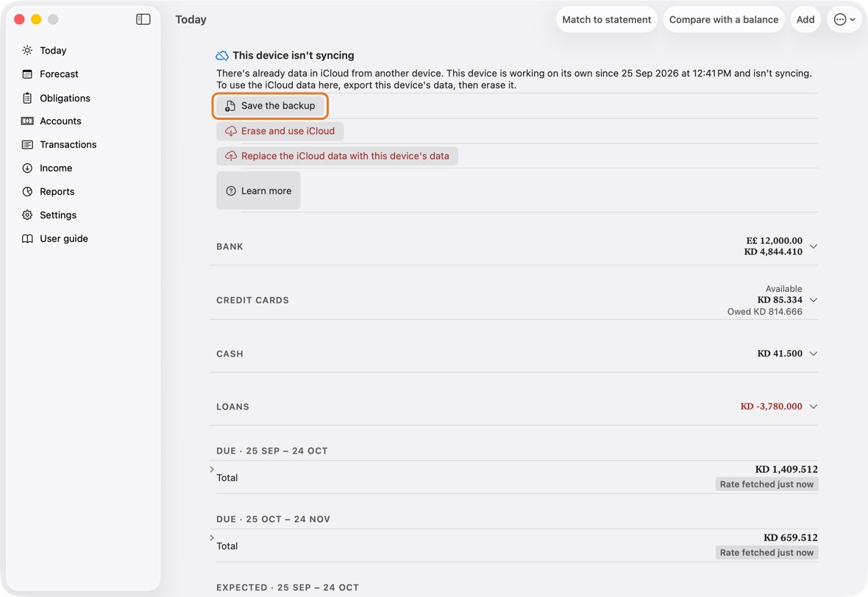
Task: Click the Loans balance KD -3,780.000
Action: [771, 406]
